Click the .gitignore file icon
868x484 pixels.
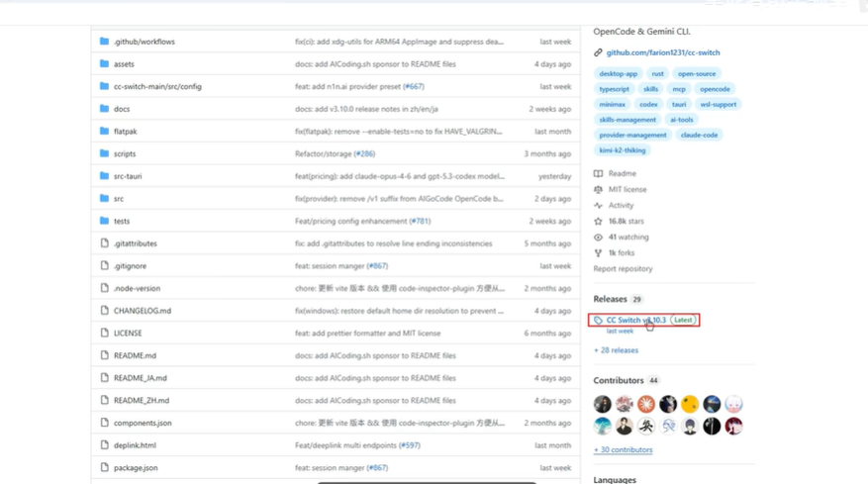click(104, 266)
